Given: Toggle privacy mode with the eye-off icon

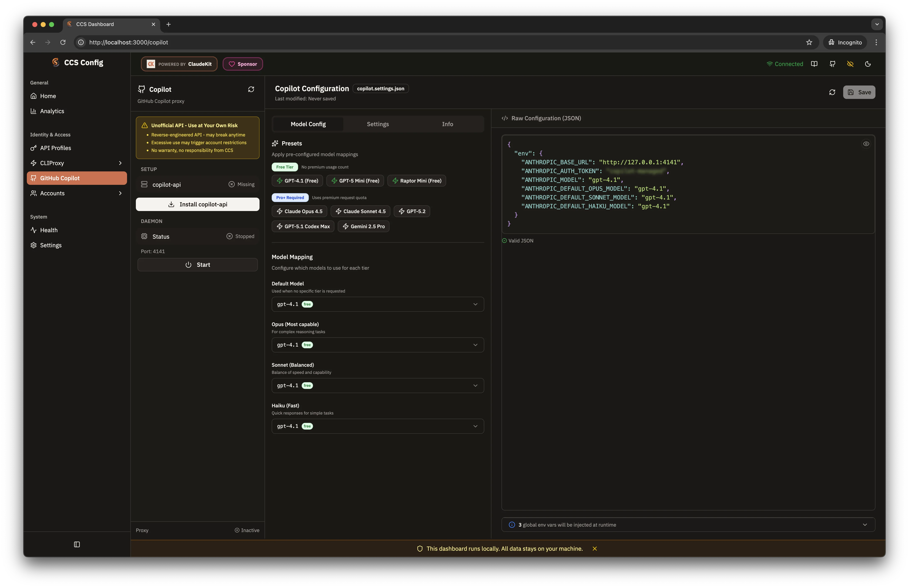Looking at the screenshot, I should [x=850, y=64].
